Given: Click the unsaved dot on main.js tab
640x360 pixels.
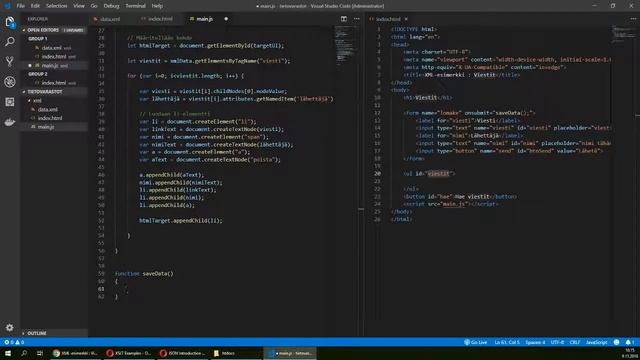Looking at the screenshot, I should (226, 19).
